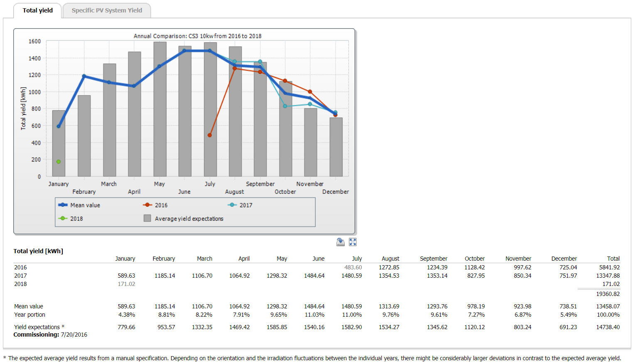Click the Mean value row label in table

[x=29, y=306]
